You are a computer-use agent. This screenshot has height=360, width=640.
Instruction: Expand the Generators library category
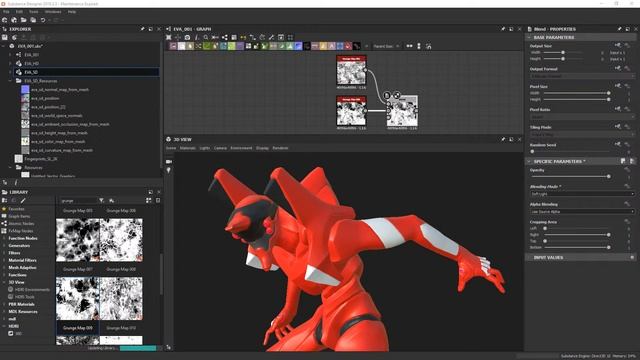click(4, 246)
